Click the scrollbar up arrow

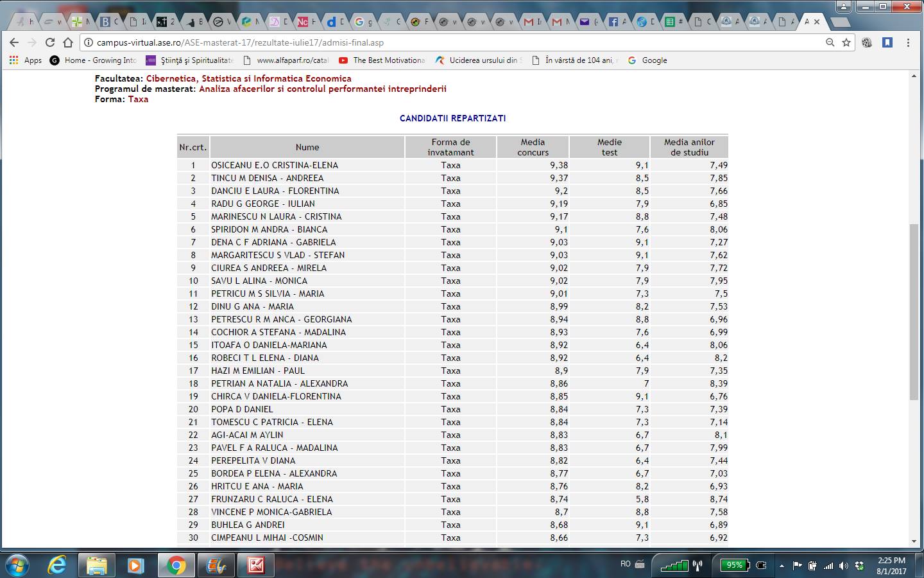coord(914,76)
